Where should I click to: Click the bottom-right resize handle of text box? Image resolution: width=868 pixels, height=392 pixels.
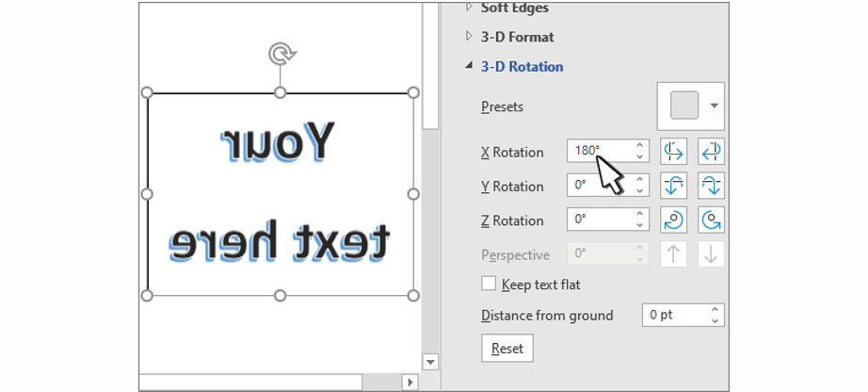coord(413,296)
